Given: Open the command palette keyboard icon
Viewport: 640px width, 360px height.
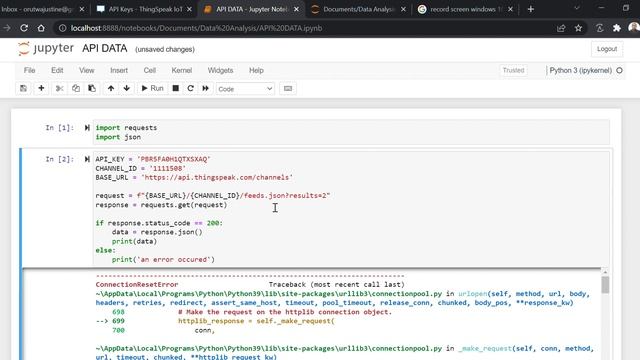Looking at the screenshot, I should (x=288, y=89).
